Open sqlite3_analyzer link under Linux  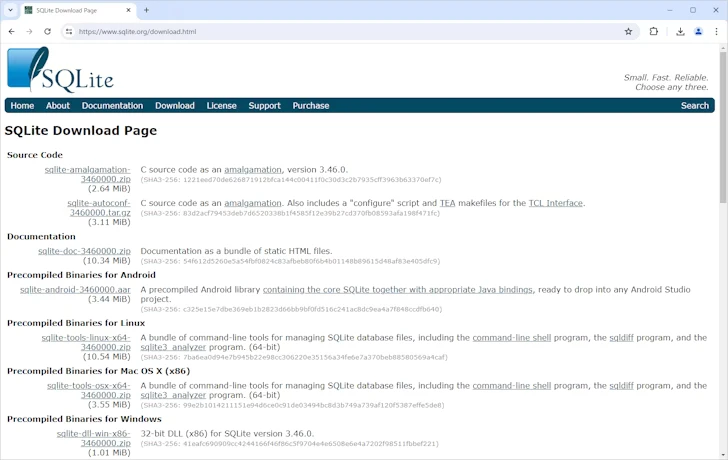pos(173,347)
